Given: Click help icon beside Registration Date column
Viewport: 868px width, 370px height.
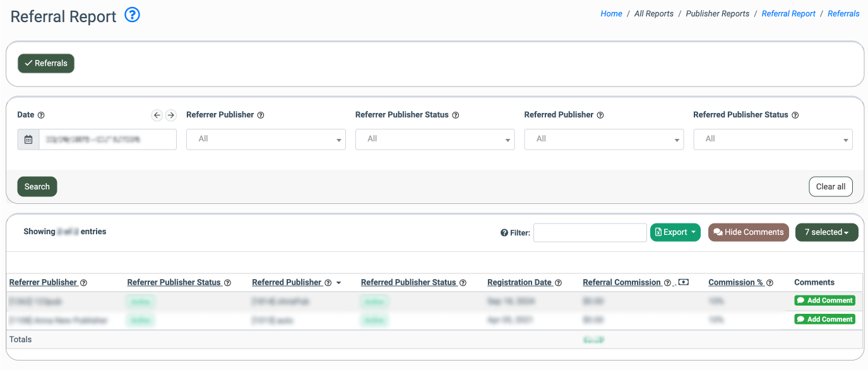Looking at the screenshot, I should click(558, 283).
